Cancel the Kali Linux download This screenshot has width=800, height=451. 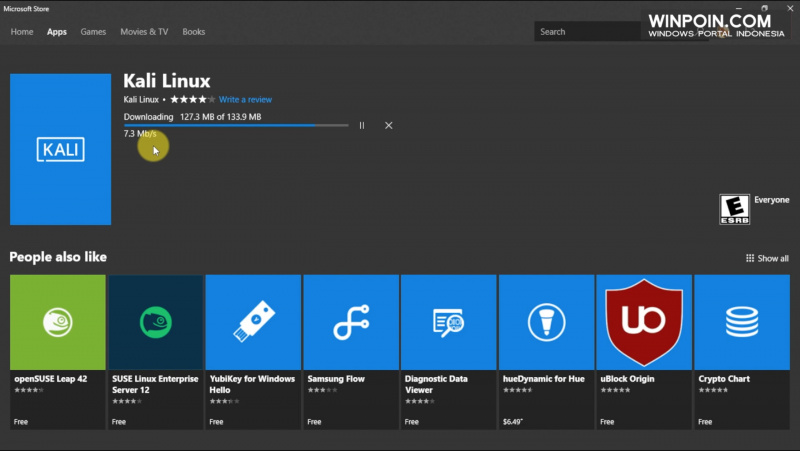(389, 126)
